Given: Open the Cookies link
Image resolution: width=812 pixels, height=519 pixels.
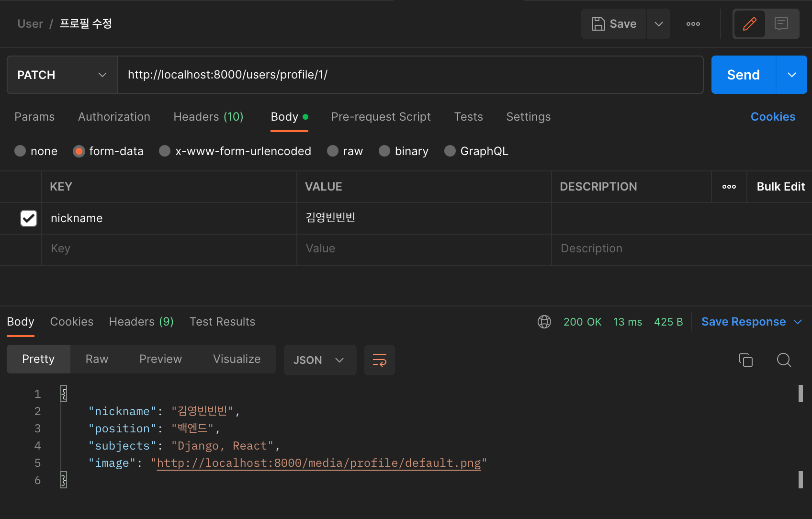Looking at the screenshot, I should click(x=773, y=117).
